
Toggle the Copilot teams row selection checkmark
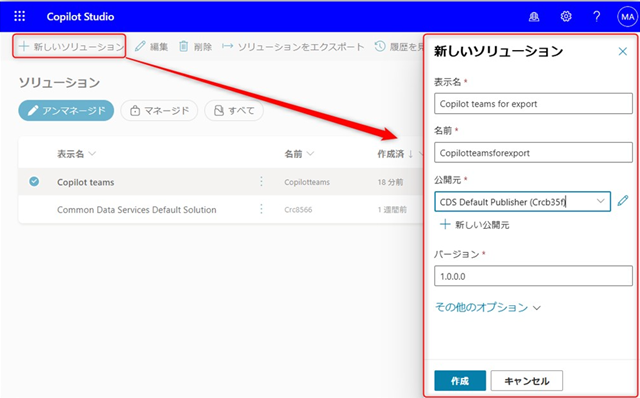pos(34,181)
